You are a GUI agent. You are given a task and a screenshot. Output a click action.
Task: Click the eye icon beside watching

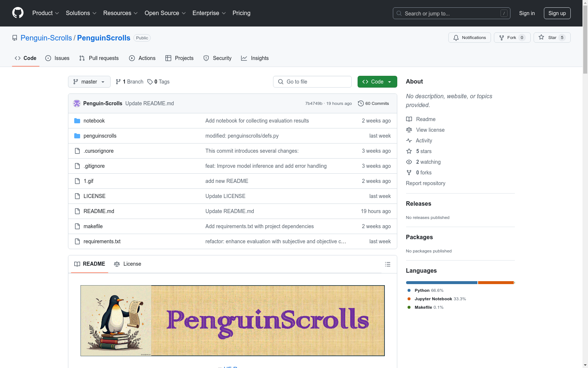[x=409, y=162]
